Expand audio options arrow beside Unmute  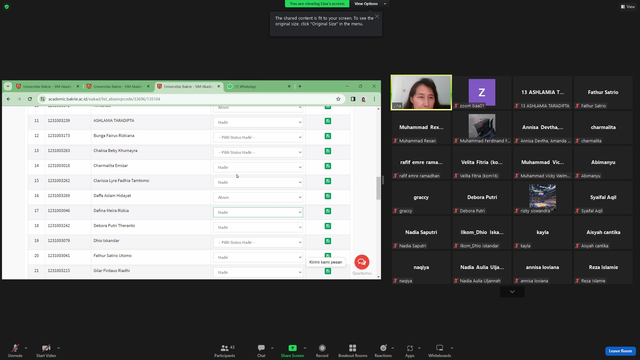click(x=26, y=348)
